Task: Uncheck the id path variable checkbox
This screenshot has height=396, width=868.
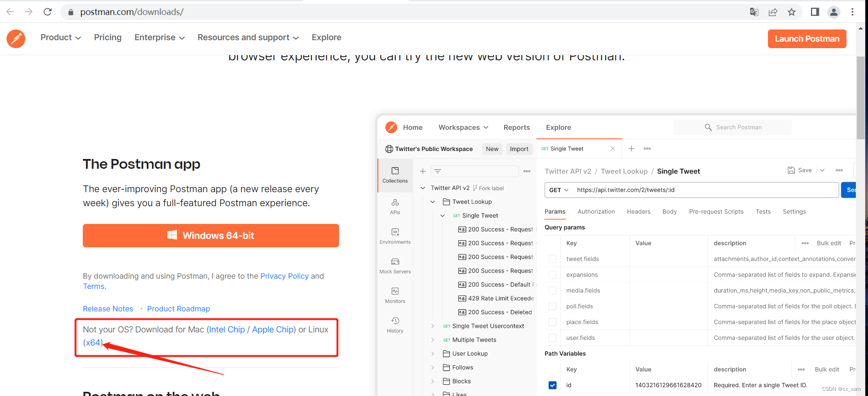Action: pyautogui.click(x=552, y=385)
